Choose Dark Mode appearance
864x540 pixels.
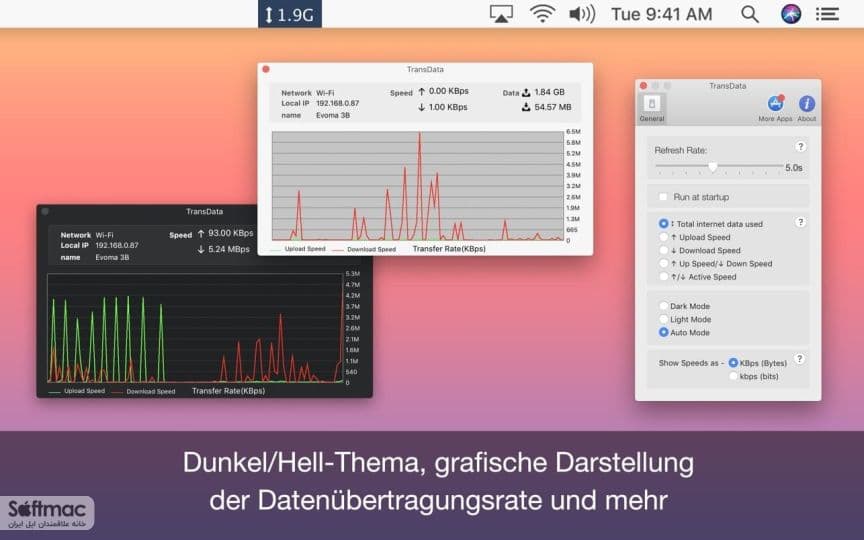(663, 306)
